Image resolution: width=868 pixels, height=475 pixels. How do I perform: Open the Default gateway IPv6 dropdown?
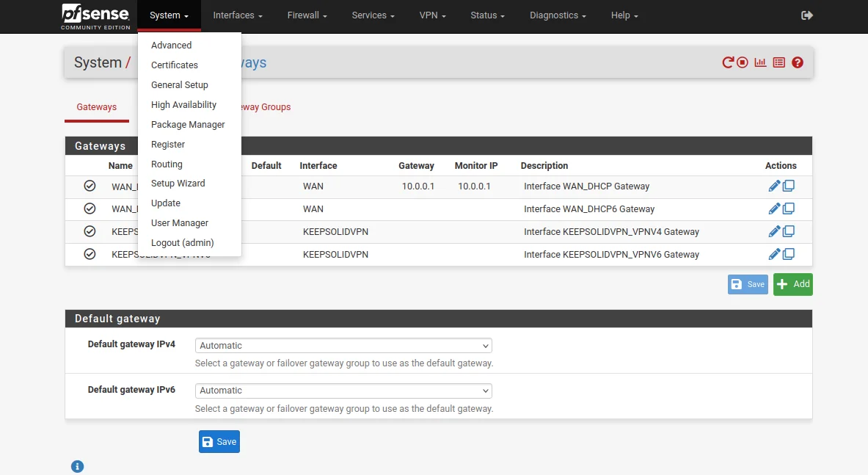click(343, 391)
